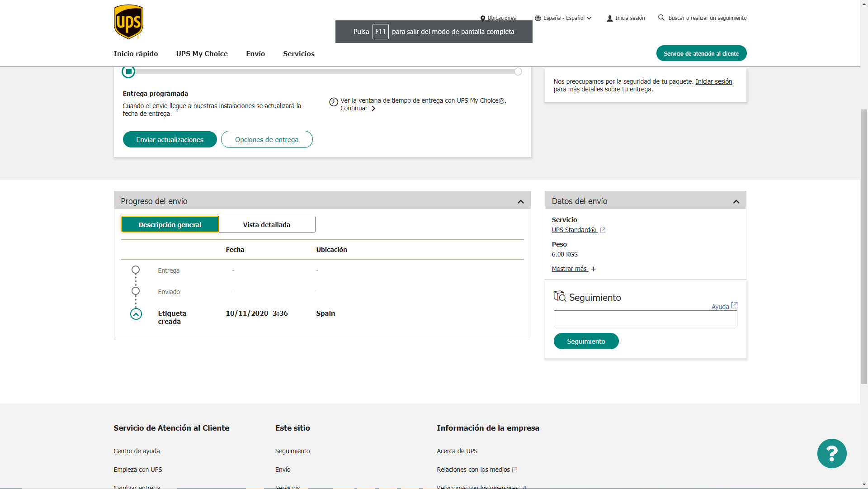The image size is (868, 489).
Task: Click the shipment progress bar start marker
Action: 129,71
